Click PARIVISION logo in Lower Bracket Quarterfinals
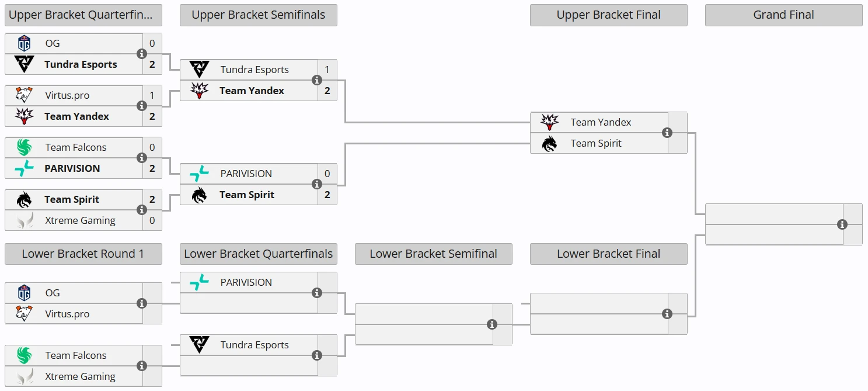The width and height of the screenshot is (868, 391). pyautogui.click(x=199, y=282)
